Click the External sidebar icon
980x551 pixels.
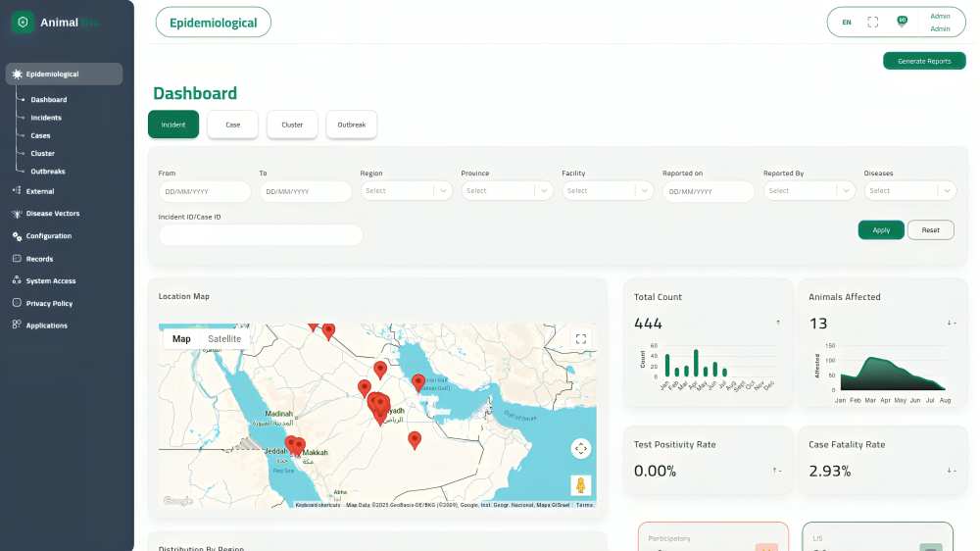coord(17,191)
